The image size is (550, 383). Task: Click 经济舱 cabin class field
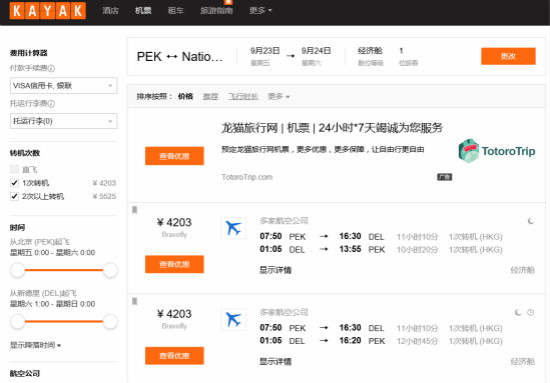(x=370, y=56)
